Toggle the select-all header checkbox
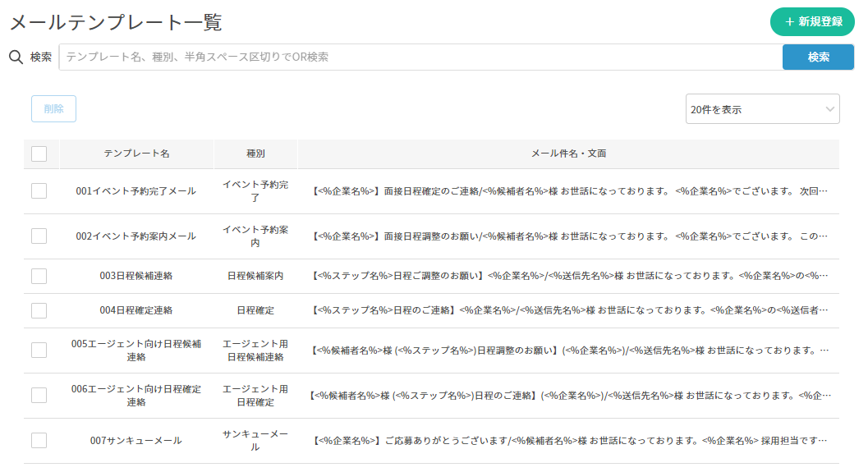The width and height of the screenshot is (868, 472). click(x=39, y=154)
